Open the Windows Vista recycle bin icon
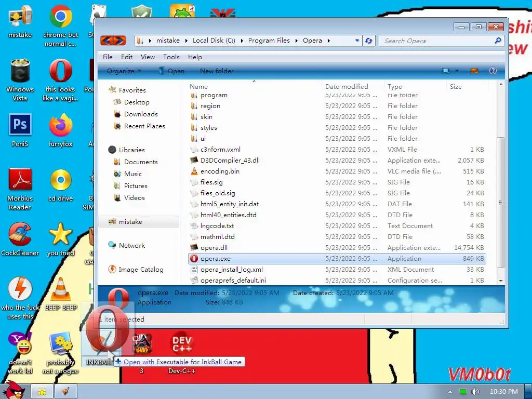 [x=20, y=79]
